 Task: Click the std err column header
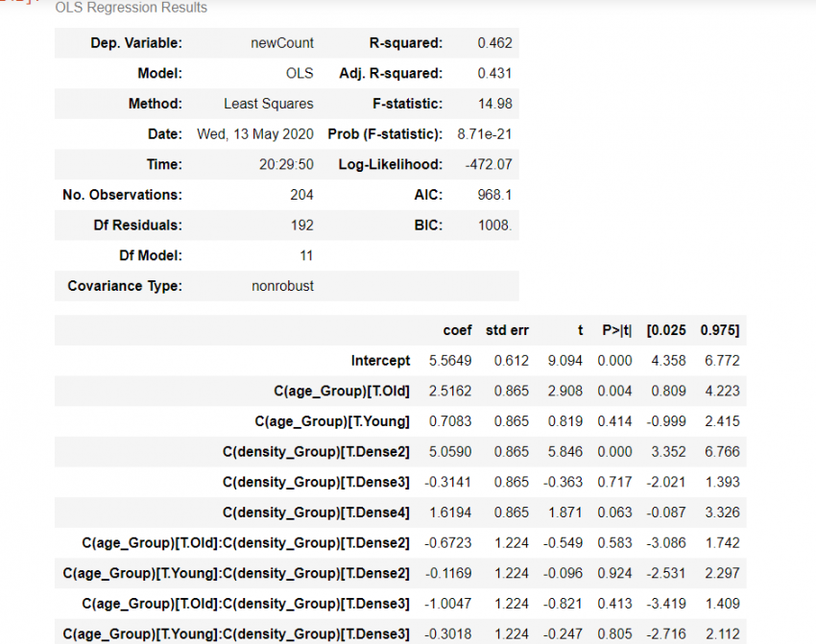(507, 330)
